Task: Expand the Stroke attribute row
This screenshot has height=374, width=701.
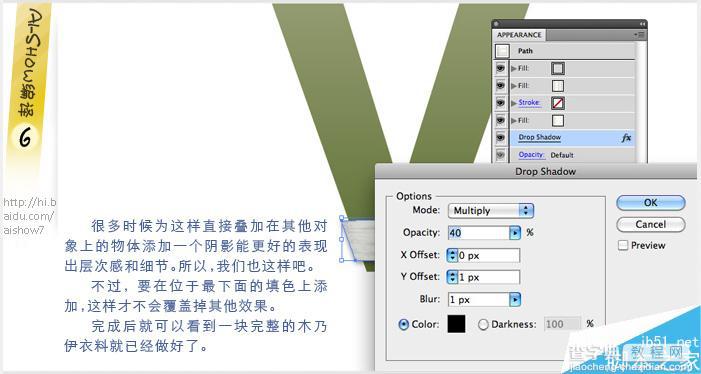Action: [514, 103]
